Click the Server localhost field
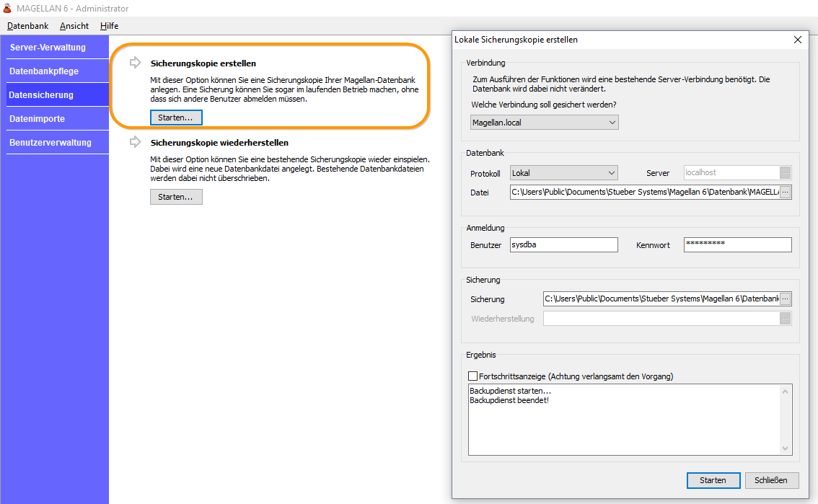 731,172
